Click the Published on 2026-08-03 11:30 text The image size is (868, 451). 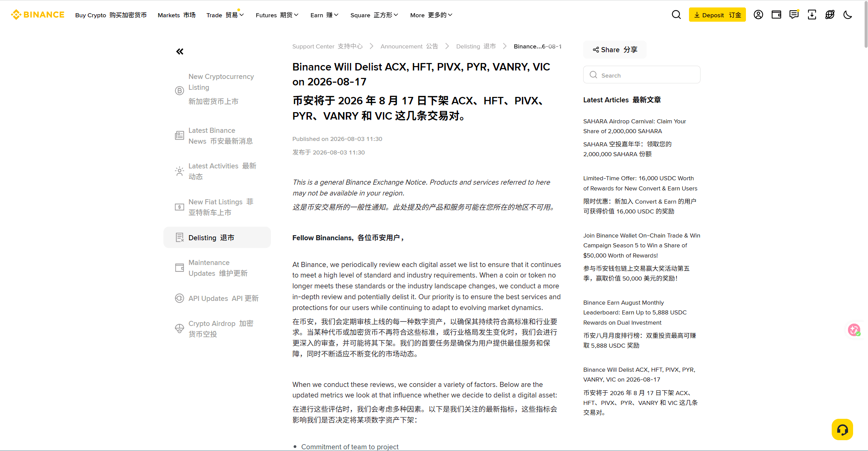point(337,139)
